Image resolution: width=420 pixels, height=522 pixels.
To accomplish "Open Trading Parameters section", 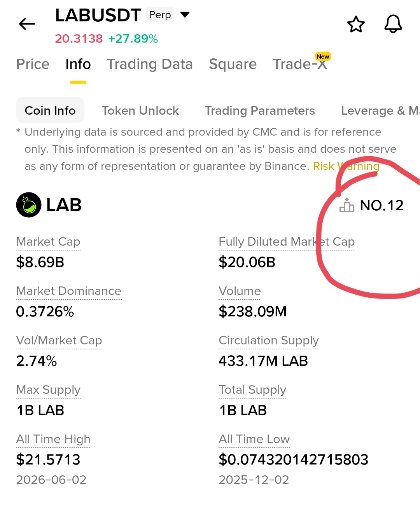I will [260, 111].
